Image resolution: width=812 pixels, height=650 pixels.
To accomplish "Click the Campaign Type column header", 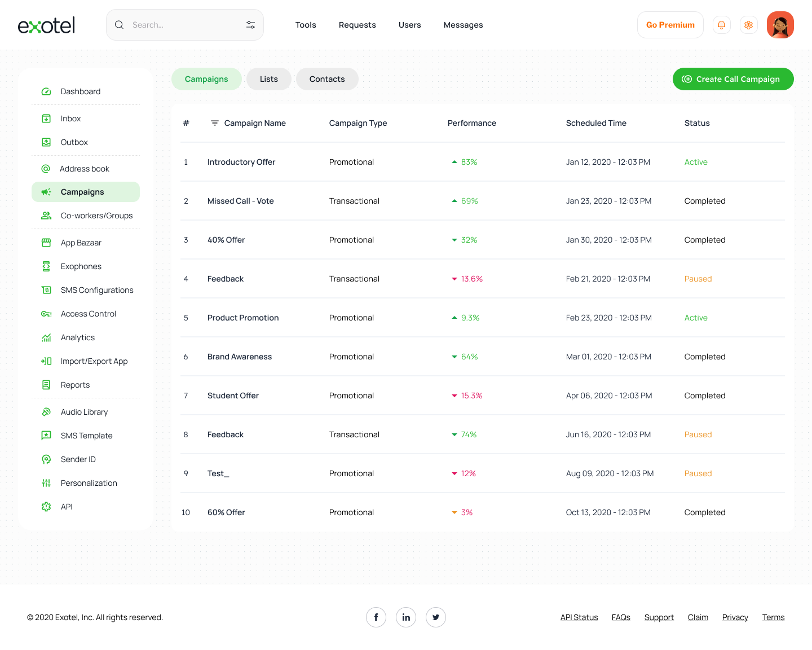I will [x=358, y=123].
